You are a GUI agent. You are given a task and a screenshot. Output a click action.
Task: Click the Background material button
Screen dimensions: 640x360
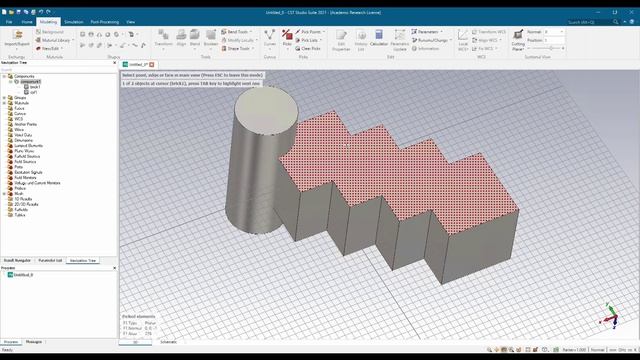point(50,32)
